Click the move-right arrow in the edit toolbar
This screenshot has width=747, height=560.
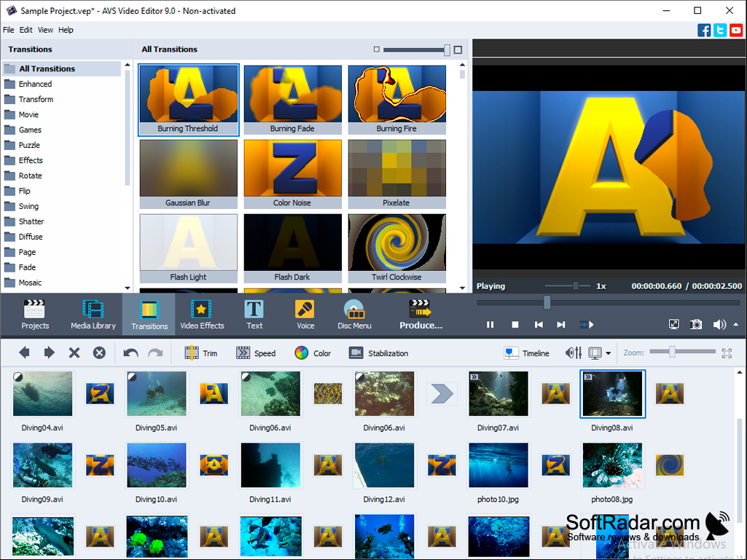pyautogui.click(x=49, y=353)
